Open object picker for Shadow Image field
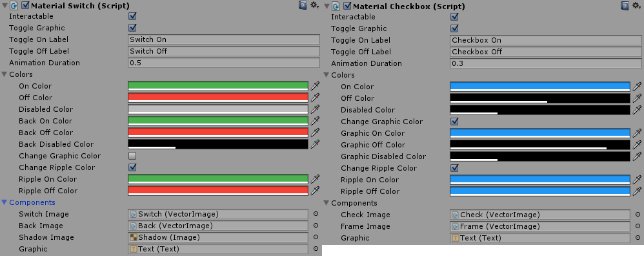 coord(316,237)
